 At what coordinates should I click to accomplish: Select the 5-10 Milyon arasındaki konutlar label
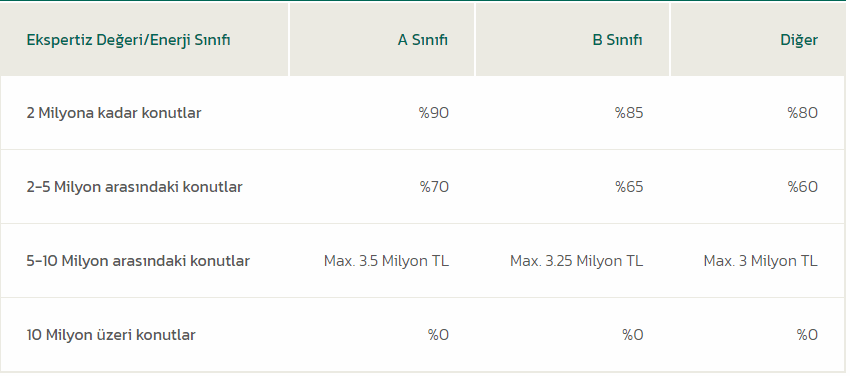coord(138,261)
